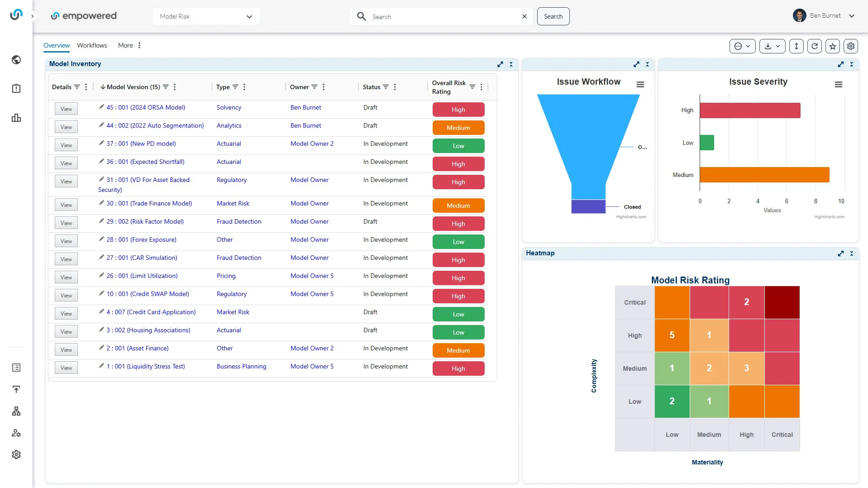Filter the Details column
Image resolution: width=868 pixels, height=488 pixels.
click(x=77, y=87)
